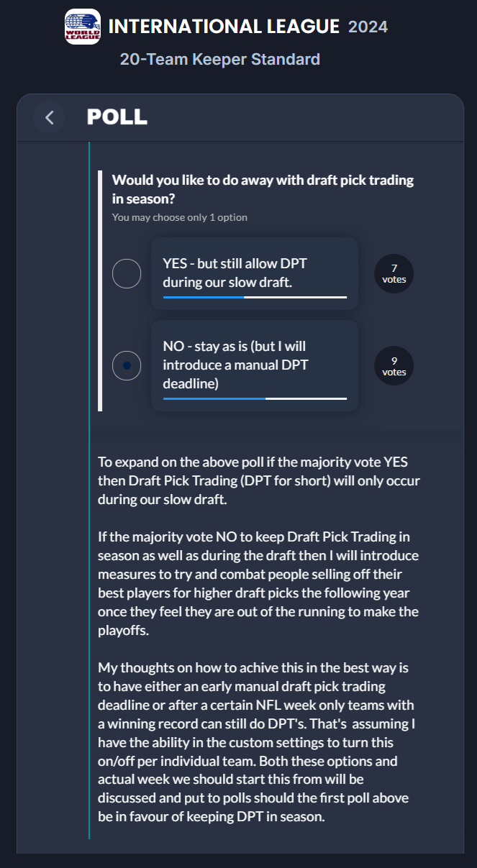The image size is (477, 868).
Task: Click the POLL header title
Action: 117,117
